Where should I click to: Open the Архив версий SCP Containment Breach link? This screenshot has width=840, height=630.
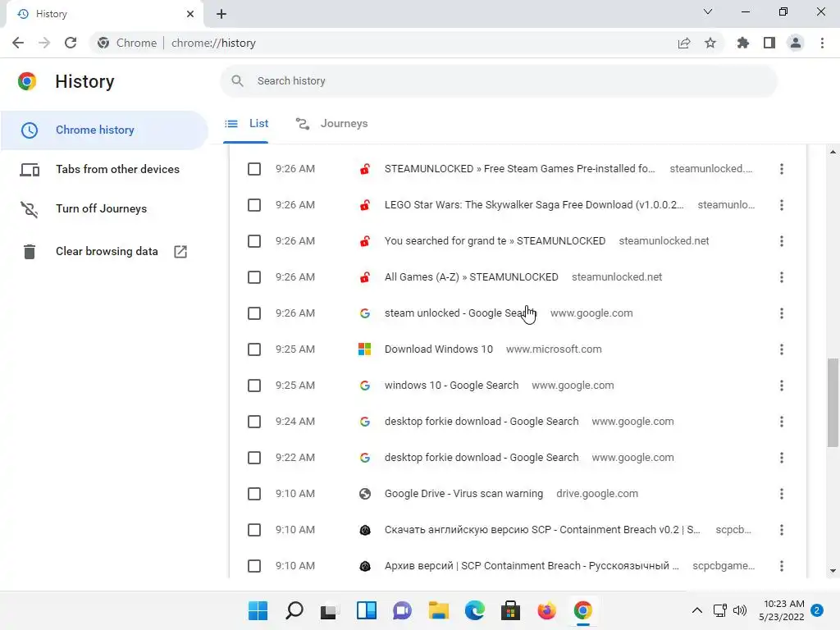pyautogui.click(x=532, y=566)
